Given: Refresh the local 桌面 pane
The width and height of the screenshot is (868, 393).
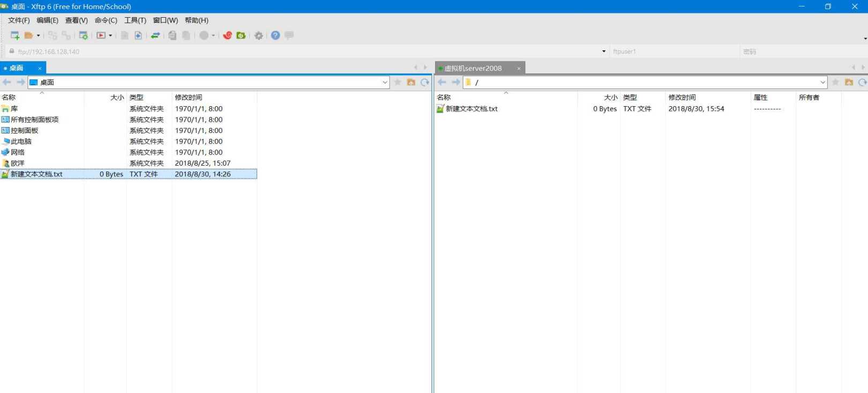Looking at the screenshot, I should 425,82.
